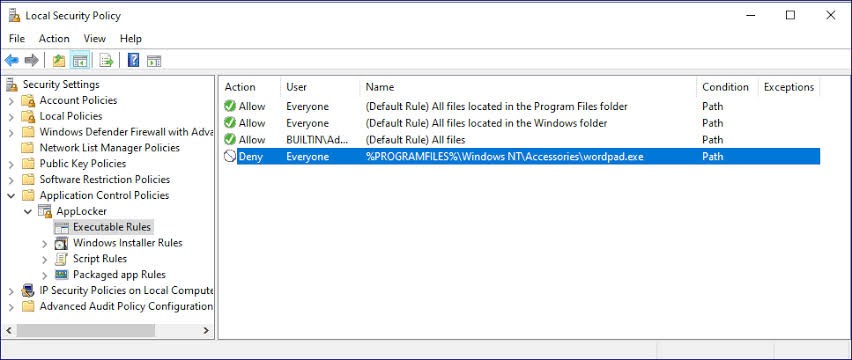The width and height of the screenshot is (852, 360).
Task: Minimize the Local Security Policy window
Action: pyautogui.click(x=750, y=15)
